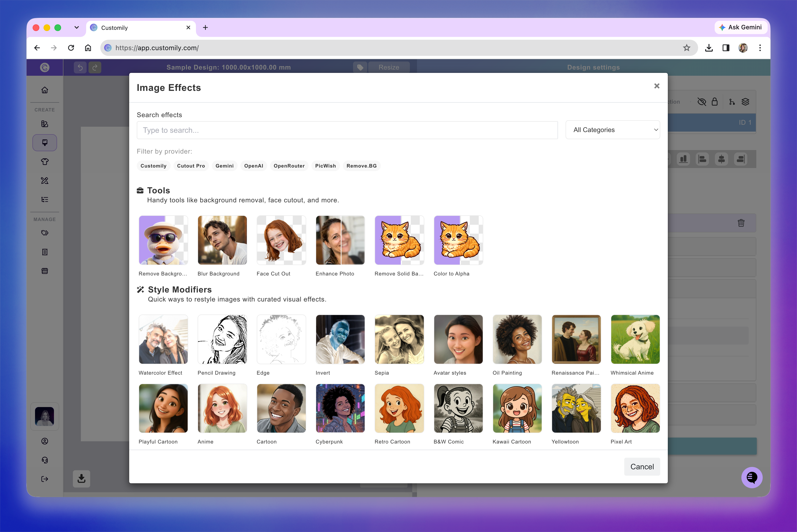Close the Image Effects dialog
The image size is (797, 532).
point(656,86)
